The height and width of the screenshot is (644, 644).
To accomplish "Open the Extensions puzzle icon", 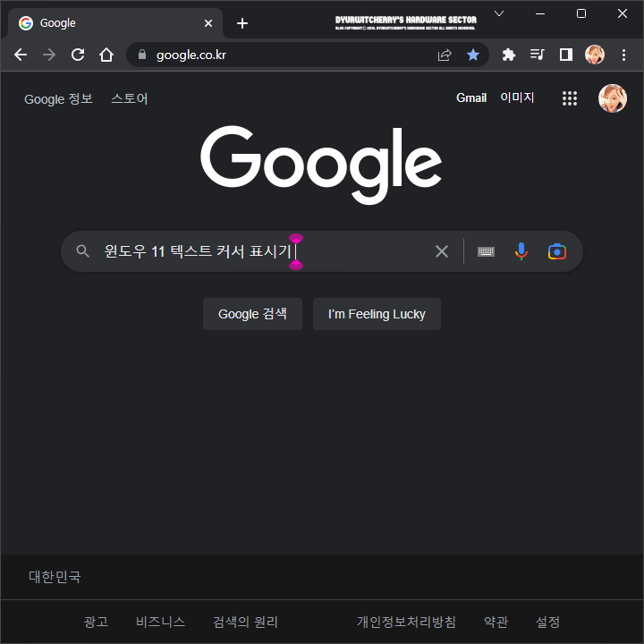I will click(x=508, y=55).
